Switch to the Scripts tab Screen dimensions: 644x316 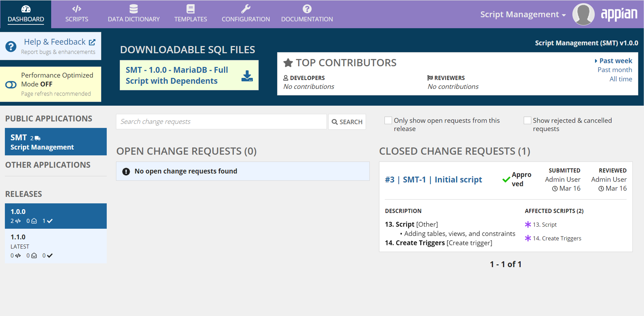77,14
